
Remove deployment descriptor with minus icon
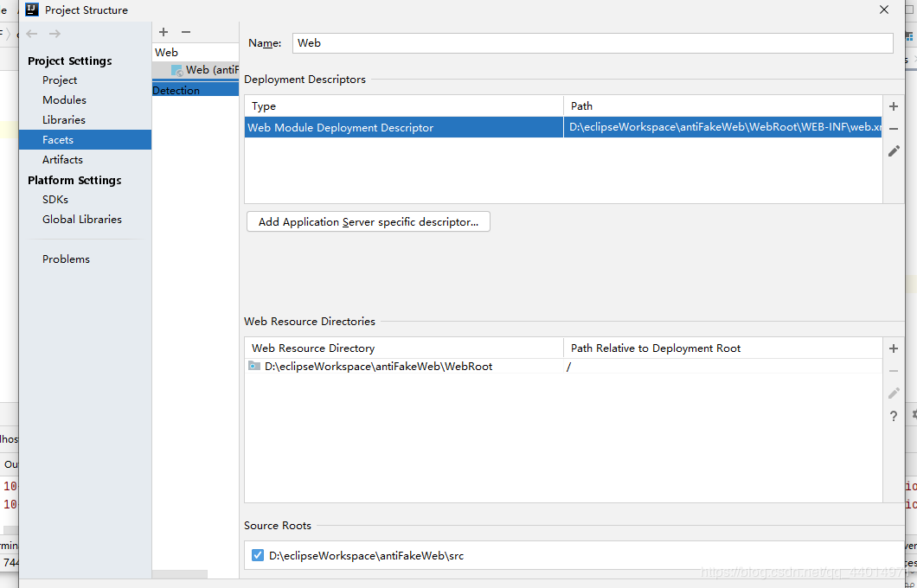(894, 129)
